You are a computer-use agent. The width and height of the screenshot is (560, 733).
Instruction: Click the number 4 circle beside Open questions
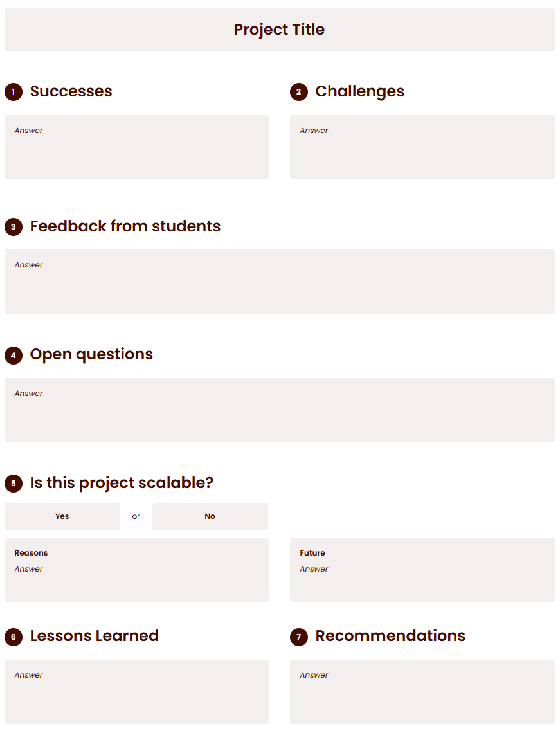point(14,356)
